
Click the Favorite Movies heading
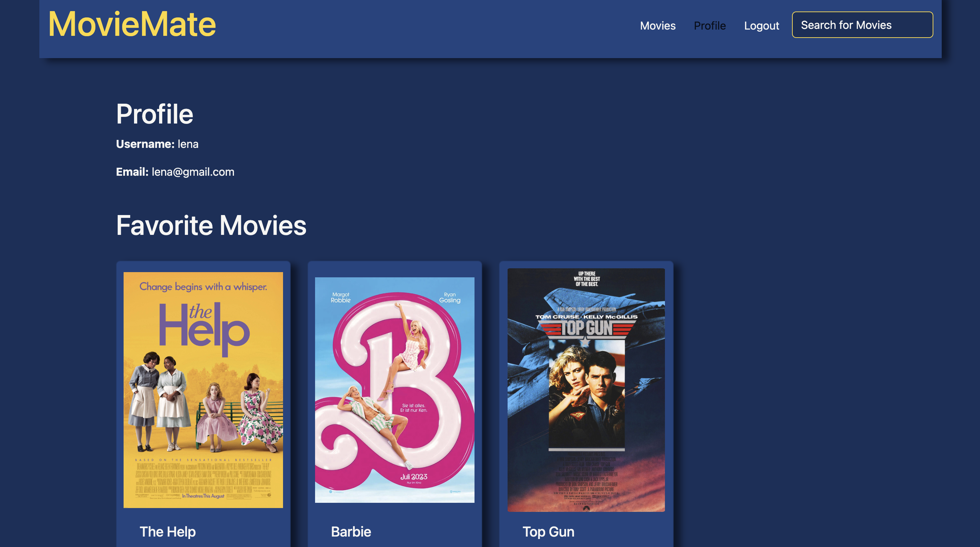211,226
